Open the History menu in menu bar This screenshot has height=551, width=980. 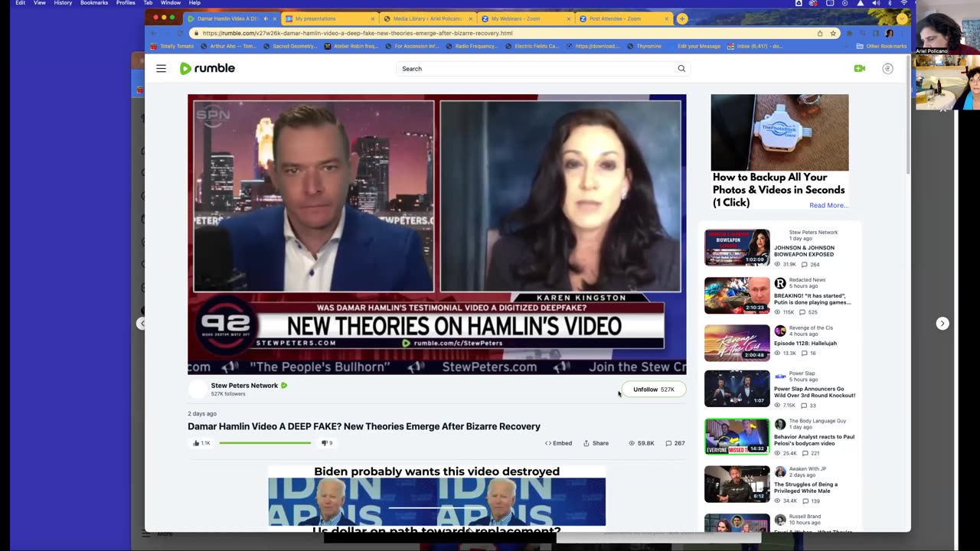click(63, 3)
